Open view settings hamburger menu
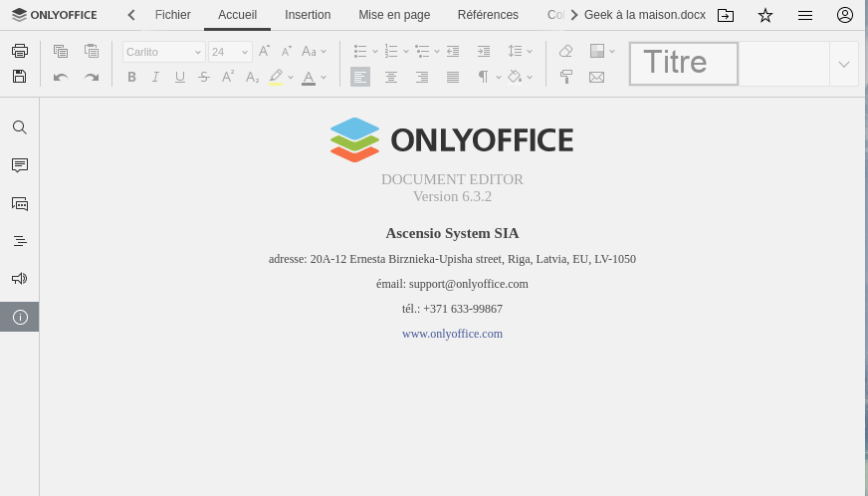The width and height of the screenshot is (868, 496). [x=805, y=15]
